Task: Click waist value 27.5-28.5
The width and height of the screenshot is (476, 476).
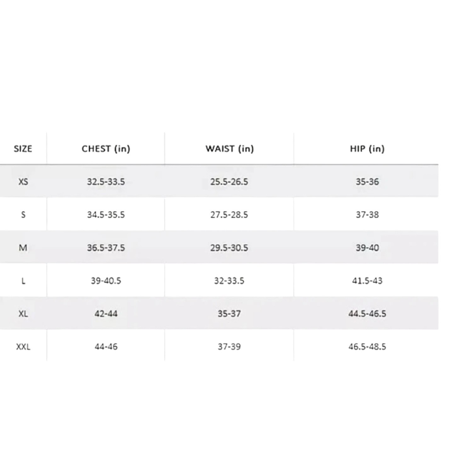Action: pyautogui.click(x=229, y=215)
